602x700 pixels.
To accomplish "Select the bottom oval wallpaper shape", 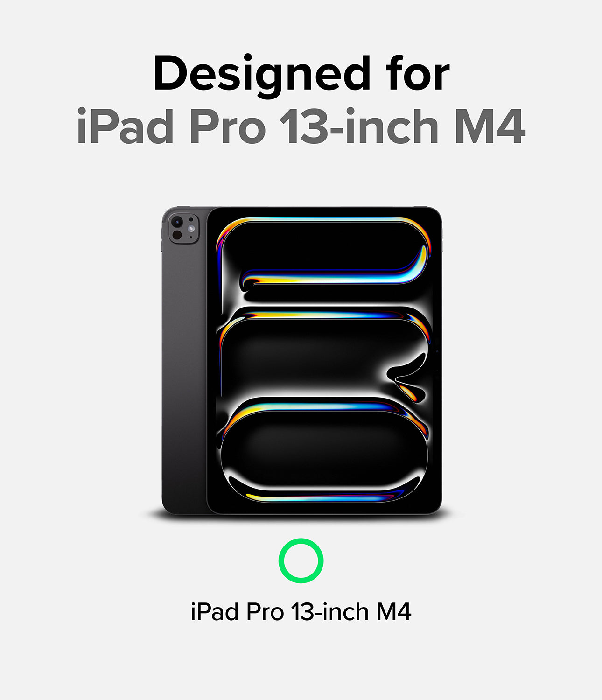I will [324, 450].
